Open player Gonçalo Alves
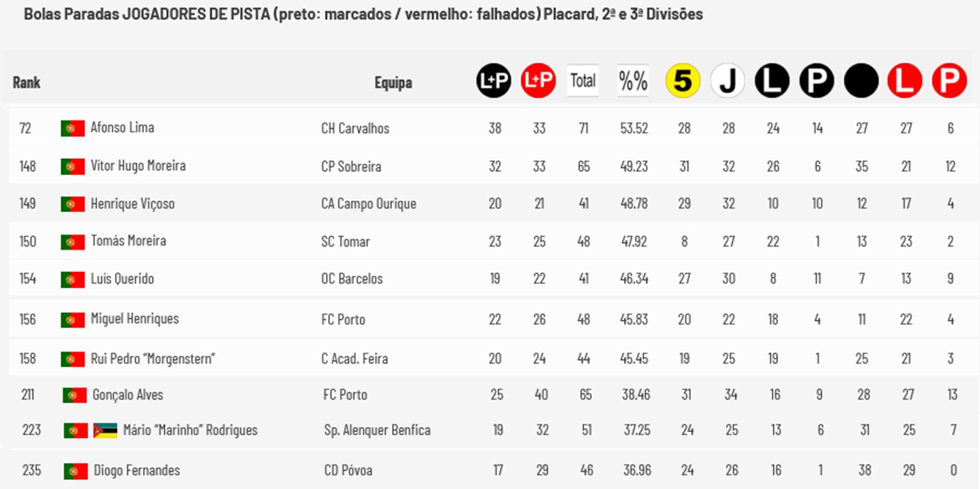 (128, 395)
